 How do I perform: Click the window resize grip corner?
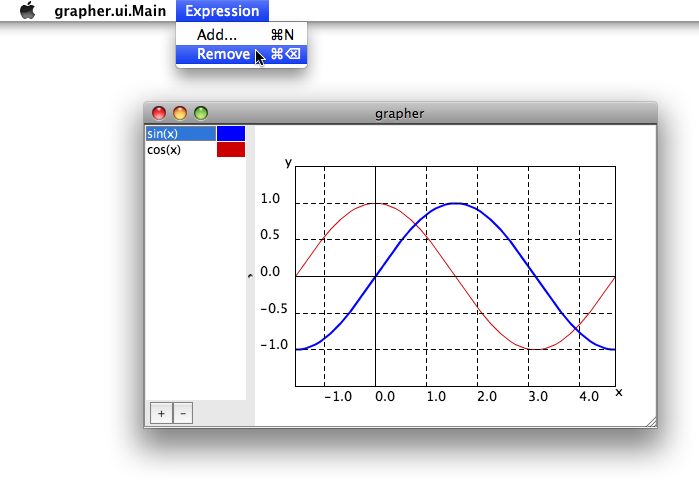pos(651,422)
